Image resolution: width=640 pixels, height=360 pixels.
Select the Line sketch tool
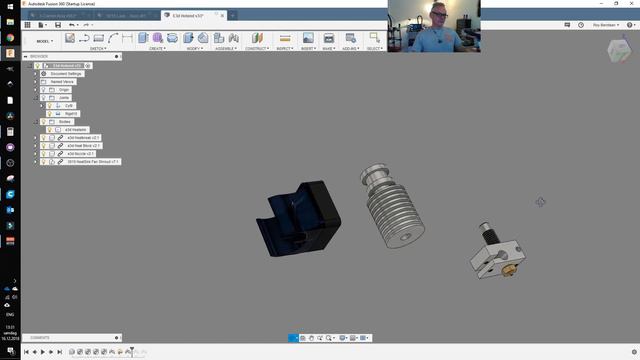84,38
